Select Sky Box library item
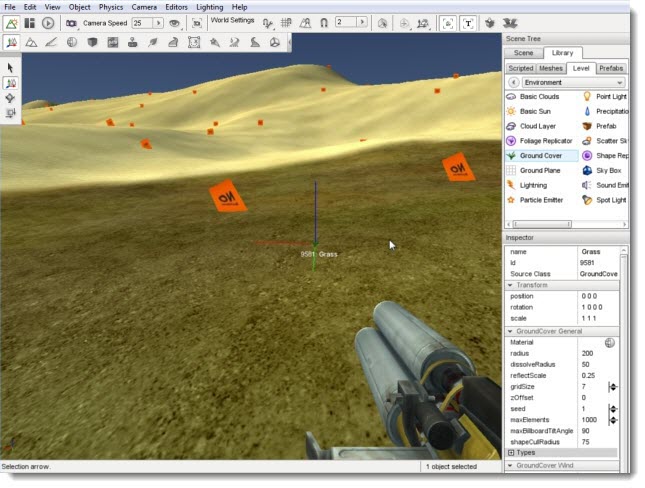Image resolution: width=645 pixels, height=488 pixels. tap(604, 170)
